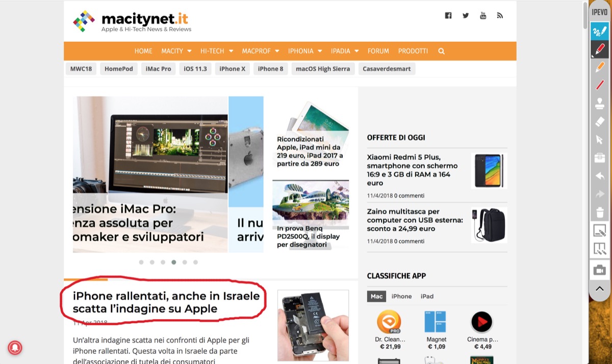Image resolution: width=612 pixels, height=364 pixels.
Task: Expand the MACITY dropdown menu
Action: point(176,51)
